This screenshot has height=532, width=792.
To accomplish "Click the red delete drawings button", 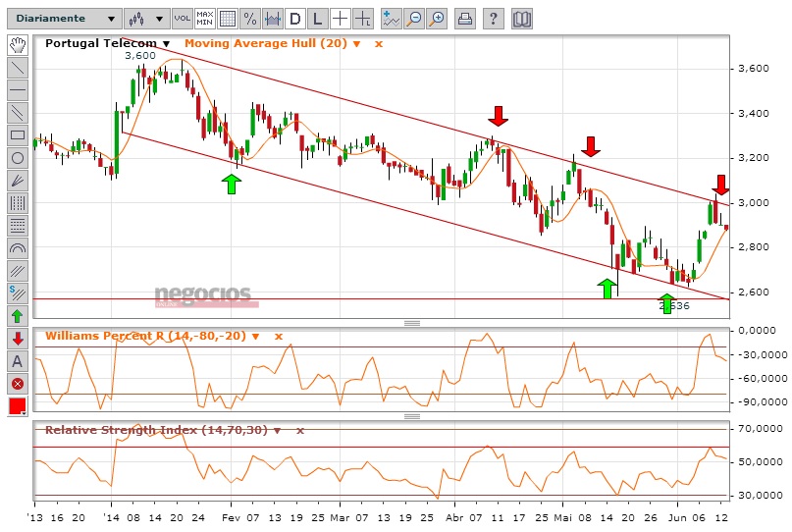I will 18,384.
